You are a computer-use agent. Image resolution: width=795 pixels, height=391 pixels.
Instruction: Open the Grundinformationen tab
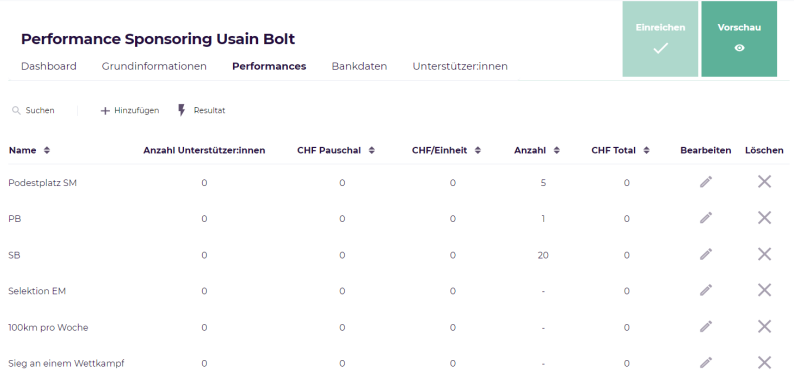click(154, 66)
